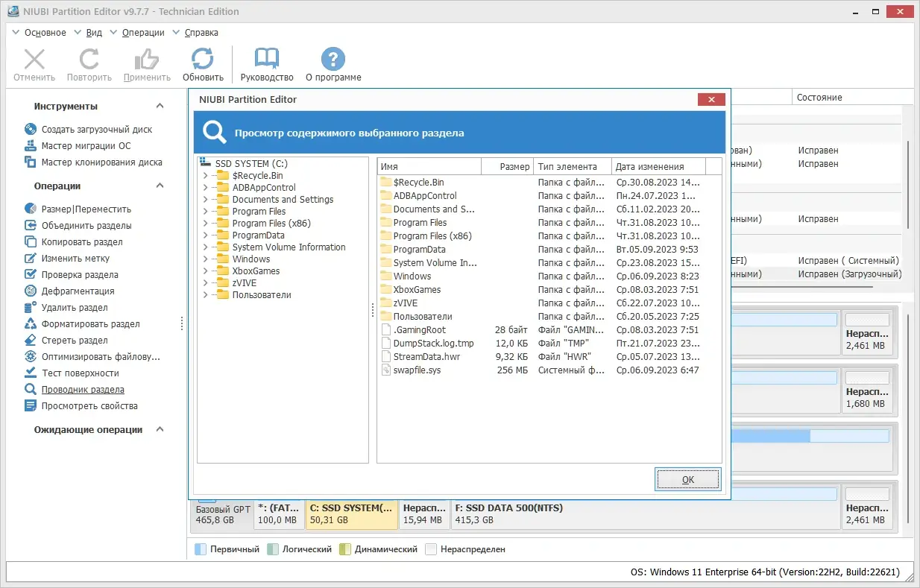Sort file list by Имя column

429,167
